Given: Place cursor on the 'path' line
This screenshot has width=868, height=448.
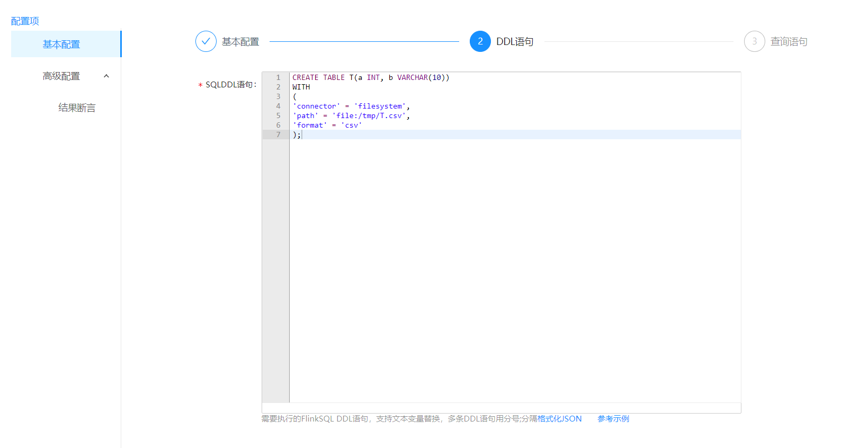Looking at the screenshot, I should [351, 116].
